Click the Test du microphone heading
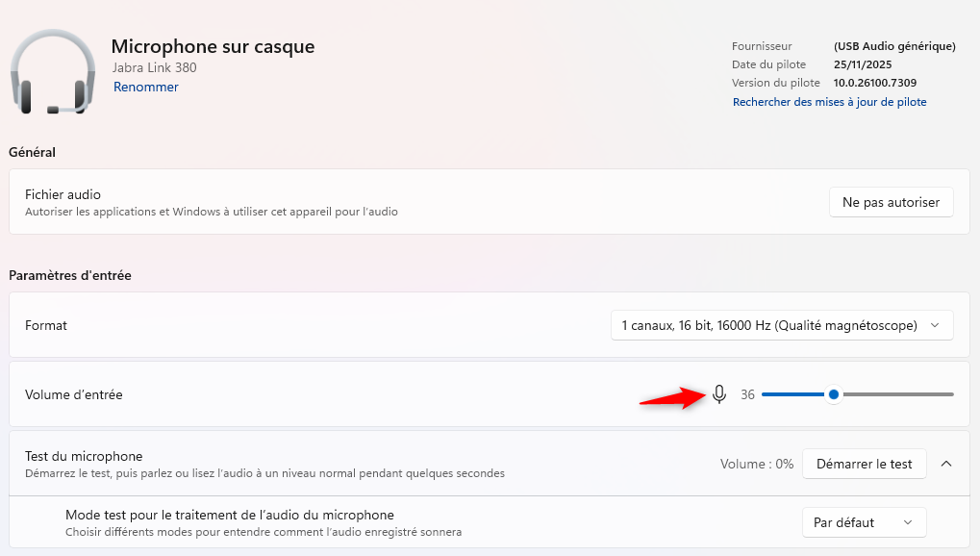The height and width of the screenshot is (556, 980). [x=84, y=456]
